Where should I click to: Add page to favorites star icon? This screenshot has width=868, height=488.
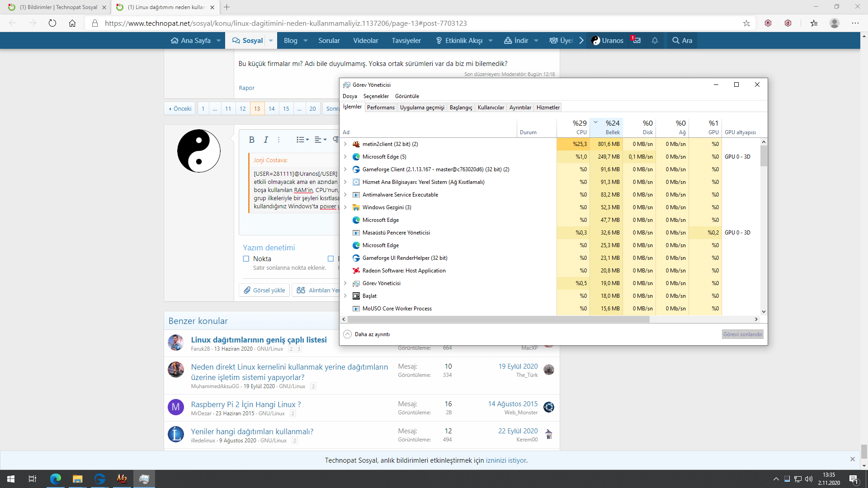point(746,23)
